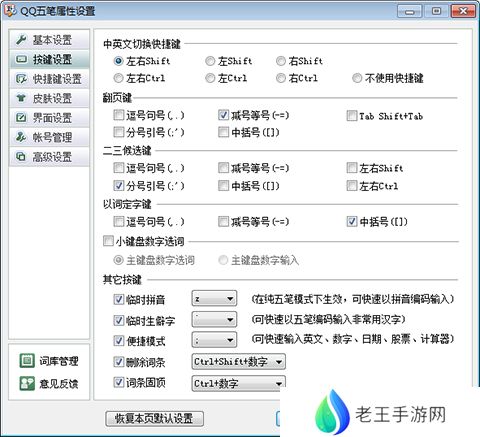Toggle the 词条固顶 checkbox
Screen dimensions: 480x437
pyautogui.click(x=119, y=382)
